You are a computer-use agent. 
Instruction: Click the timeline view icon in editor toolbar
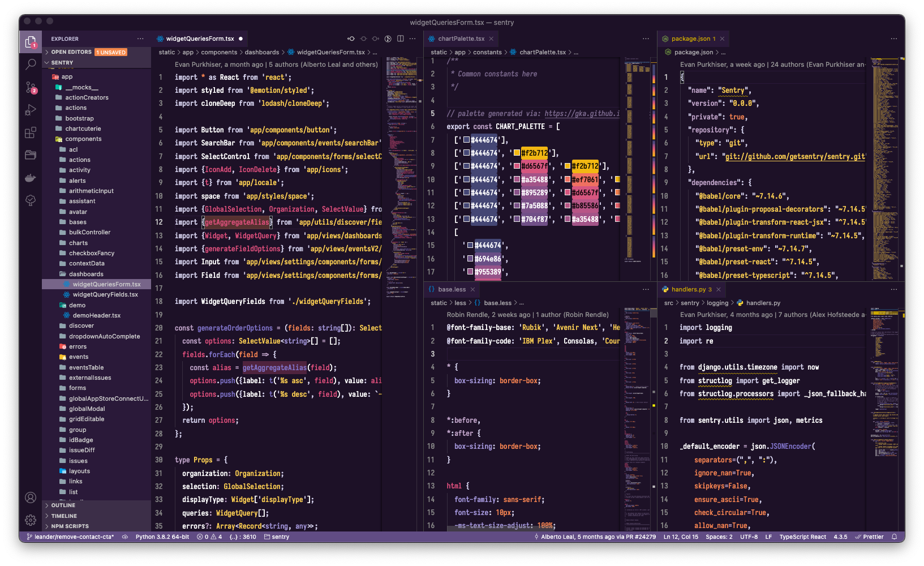coord(388,38)
